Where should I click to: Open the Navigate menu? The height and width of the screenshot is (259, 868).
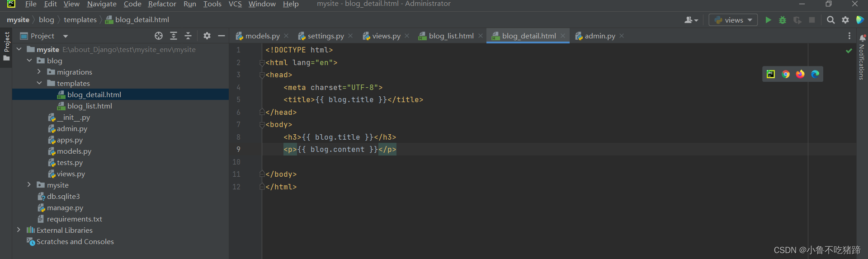102,4
